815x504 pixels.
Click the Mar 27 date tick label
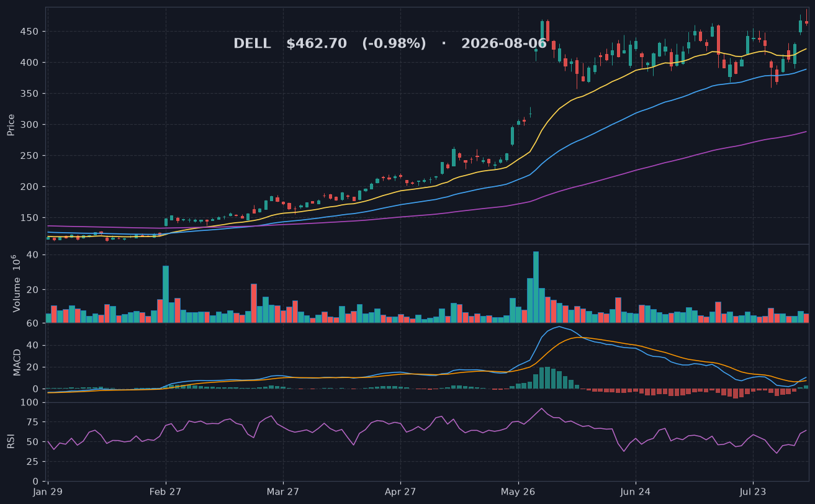click(x=283, y=492)
